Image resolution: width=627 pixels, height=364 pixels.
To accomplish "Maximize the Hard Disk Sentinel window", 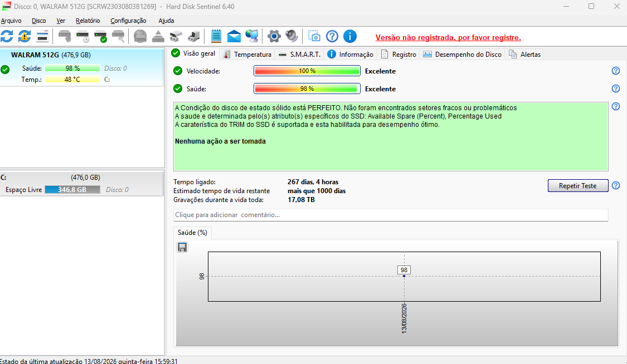I will click(x=591, y=6).
